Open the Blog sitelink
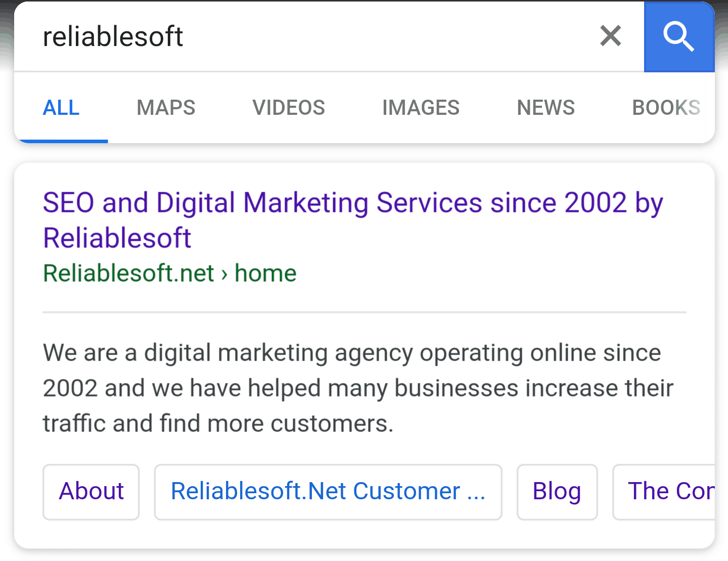The width and height of the screenshot is (728, 561). tap(557, 491)
